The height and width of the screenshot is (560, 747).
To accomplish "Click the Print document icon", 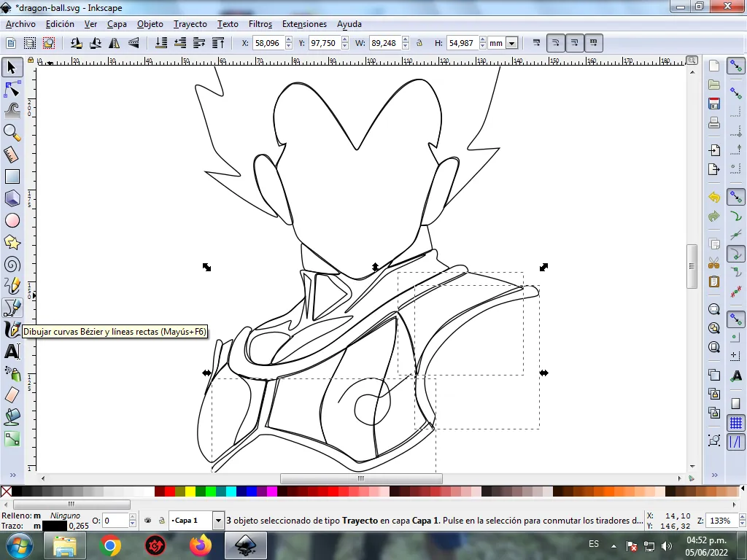I will pyautogui.click(x=713, y=122).
